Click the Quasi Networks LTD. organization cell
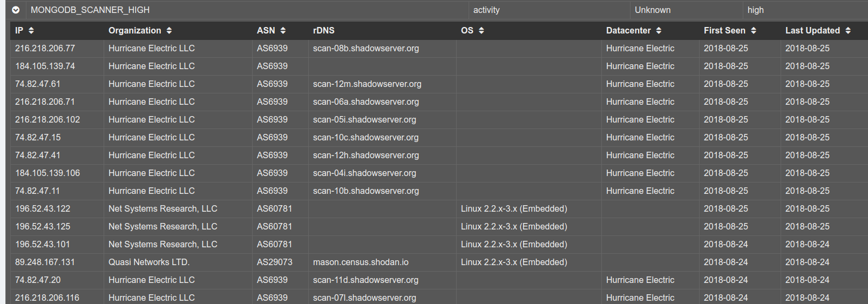The width and height of the screenshot is (868, 304). coord(149,262)
